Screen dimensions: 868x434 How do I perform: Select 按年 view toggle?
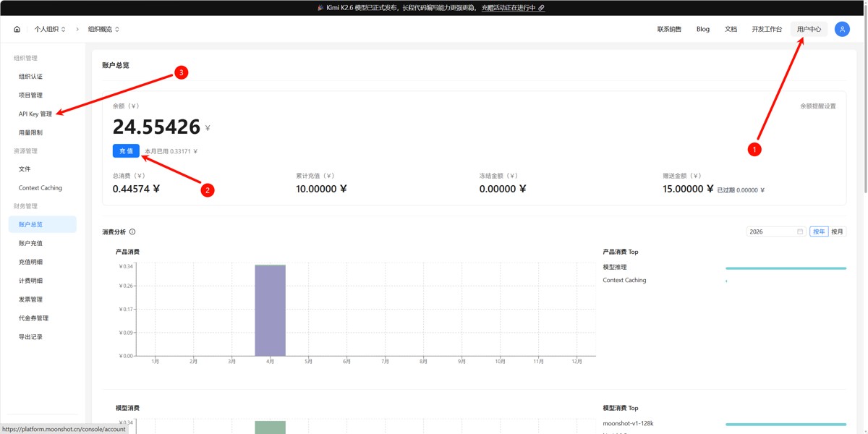click(x=819, y=231)
